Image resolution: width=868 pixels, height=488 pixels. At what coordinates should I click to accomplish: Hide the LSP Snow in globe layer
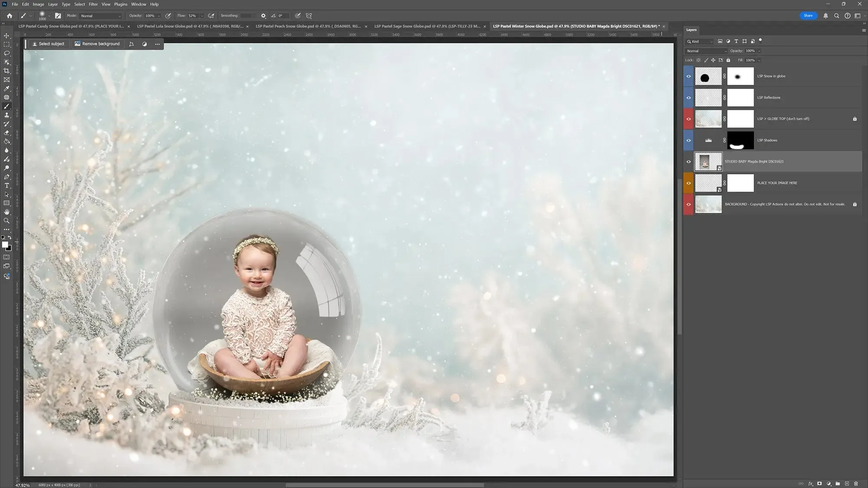688,76
